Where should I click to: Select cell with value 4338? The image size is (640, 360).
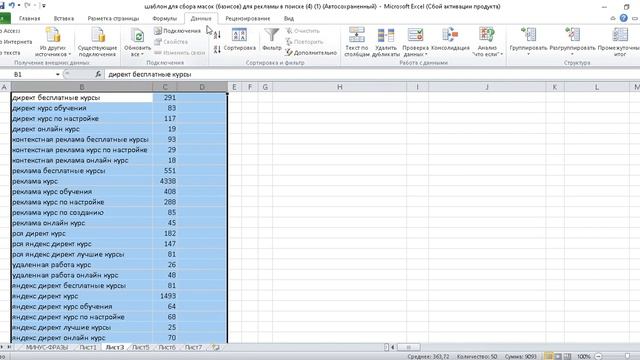click(x=165, y=181)
